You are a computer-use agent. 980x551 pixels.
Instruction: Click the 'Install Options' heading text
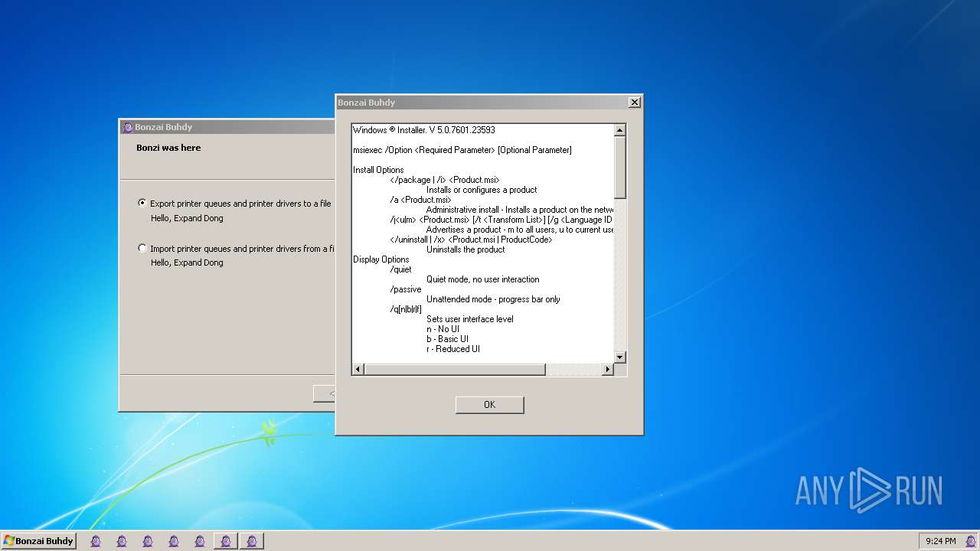378,170
